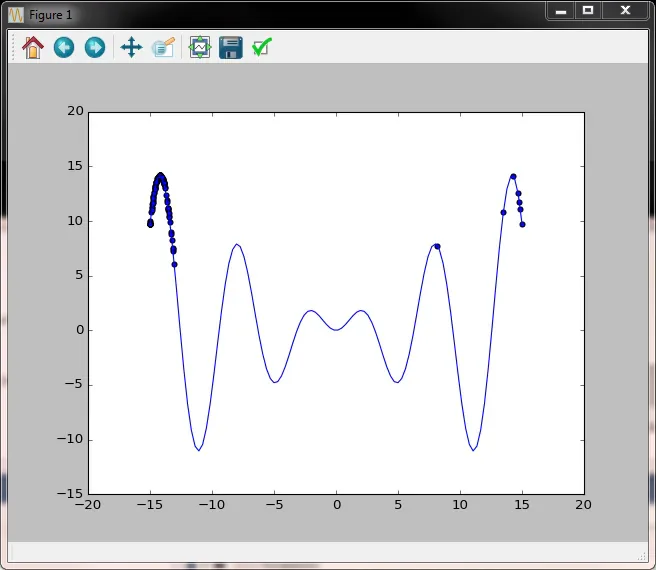
Task: Activate the Pan axes tool
Action: [x=131, y=47]
